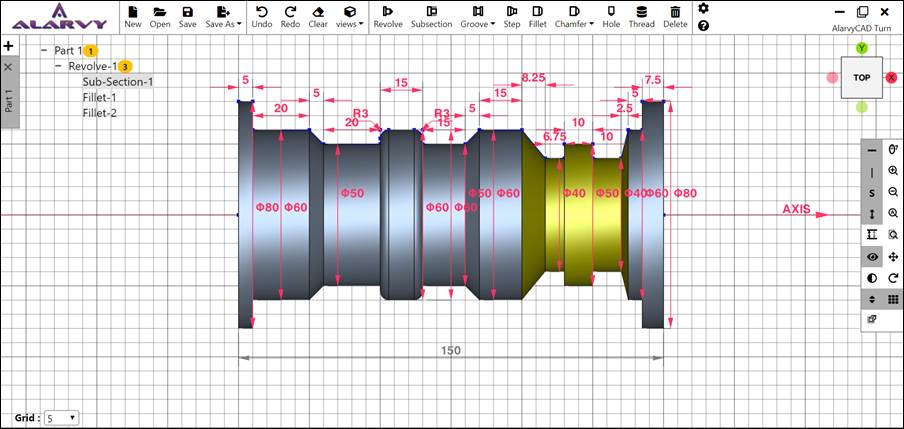The width and height of the screenshot is (904, 429).
Task: Click the faded green bottom axis handle
Action: (x=861, y=107)
